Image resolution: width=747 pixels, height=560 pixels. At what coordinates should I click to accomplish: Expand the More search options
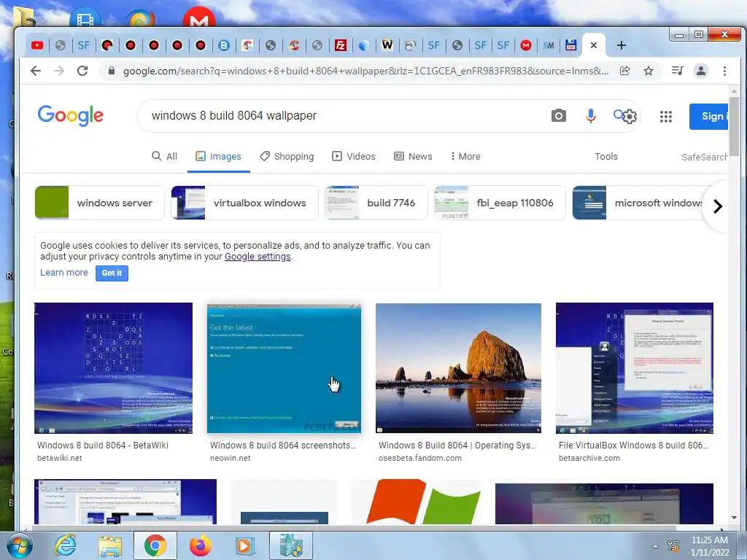(x=465, y=156)
